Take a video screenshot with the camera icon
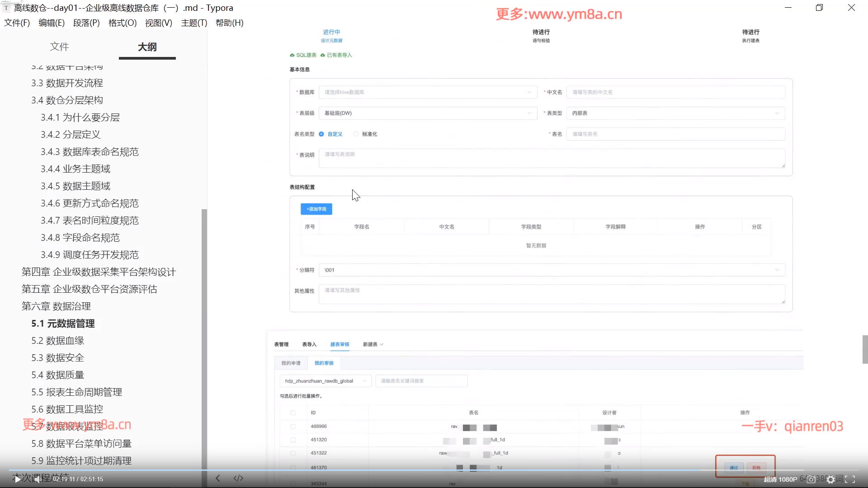Screen dimensions: 868x488 pos(811,479)
